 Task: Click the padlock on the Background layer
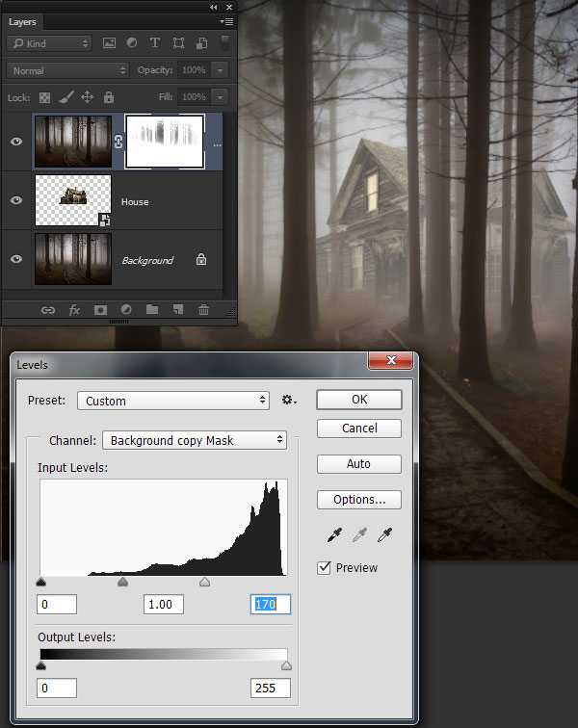pos(201,259)
